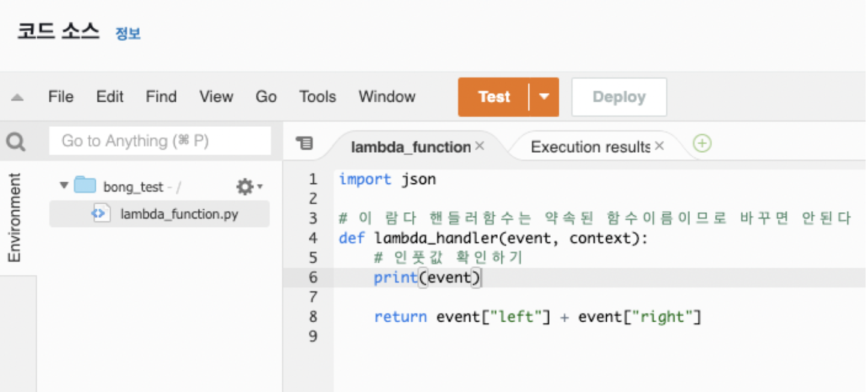Open the 정보 info link
868x392 pixels.
pyautogui.click(x=128, y=33)
